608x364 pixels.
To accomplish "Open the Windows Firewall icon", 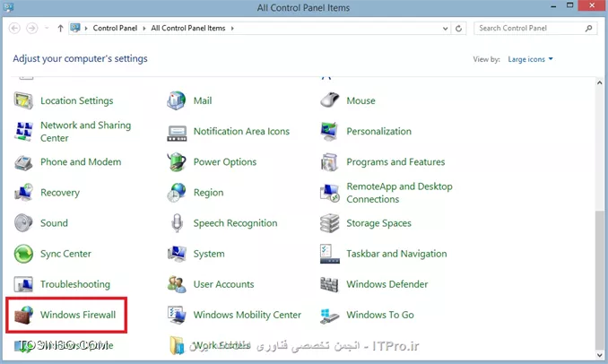I will click(x=23, y=315).
